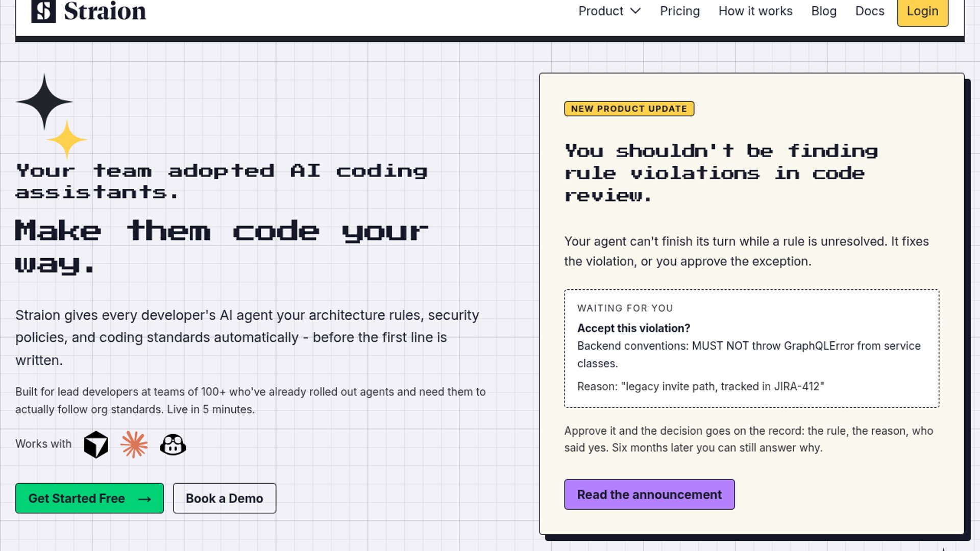This screenshot has width=980, height=551.
Task: Click the Read the announcement button
Action: tap(649, 494)
